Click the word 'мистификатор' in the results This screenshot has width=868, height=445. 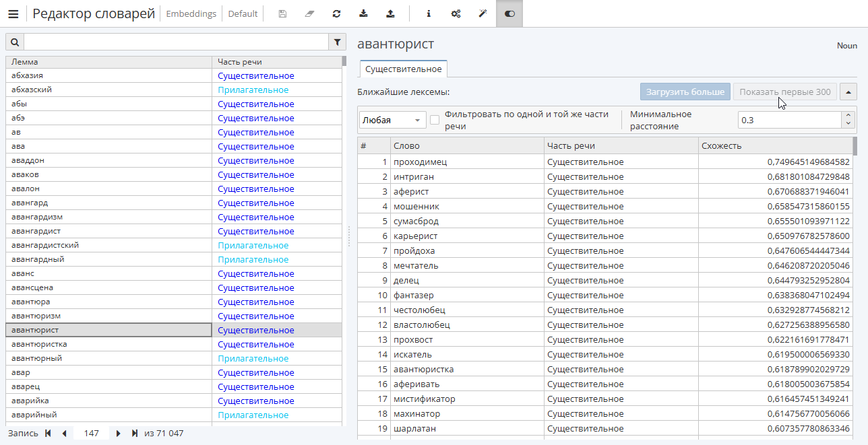coord(425,399)
